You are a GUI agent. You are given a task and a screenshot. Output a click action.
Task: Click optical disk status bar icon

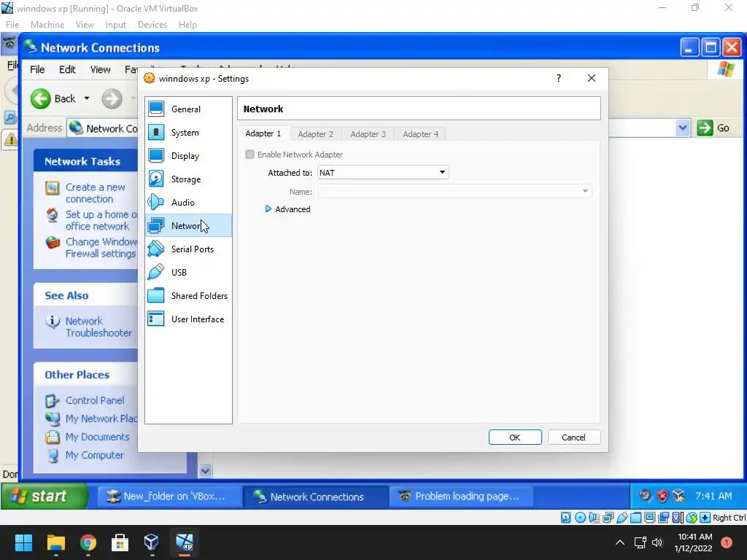click(x=580, y=518)
